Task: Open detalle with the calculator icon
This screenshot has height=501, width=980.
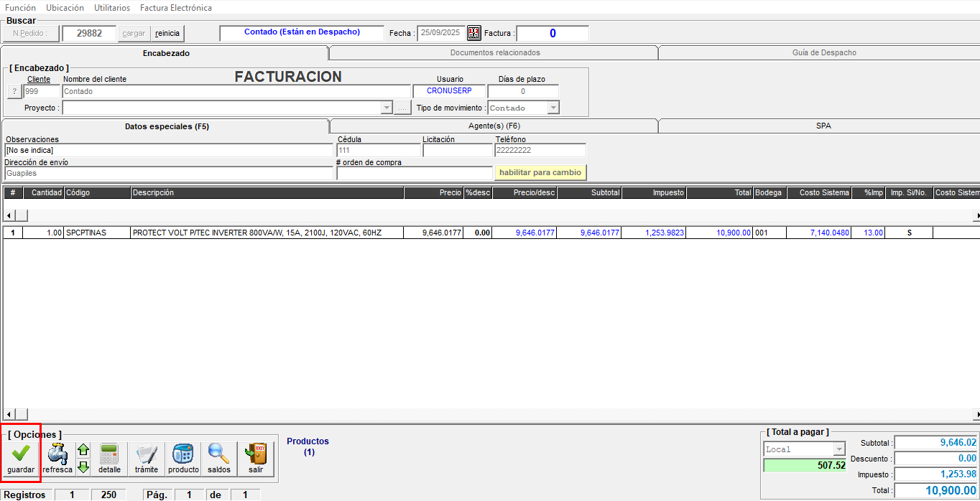Action: (109, 458)
